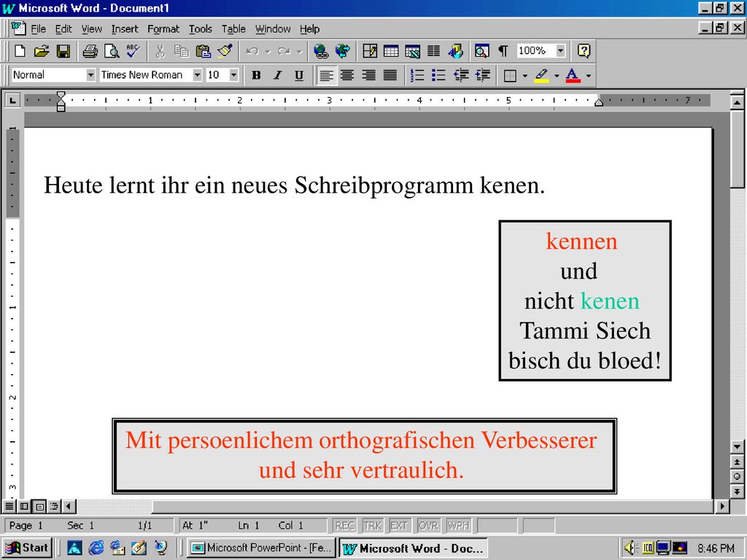Screen dimensions: 747x560
Task: Switch to Microsoft PowerPoint taskbar button
Action: pos(262,548)
